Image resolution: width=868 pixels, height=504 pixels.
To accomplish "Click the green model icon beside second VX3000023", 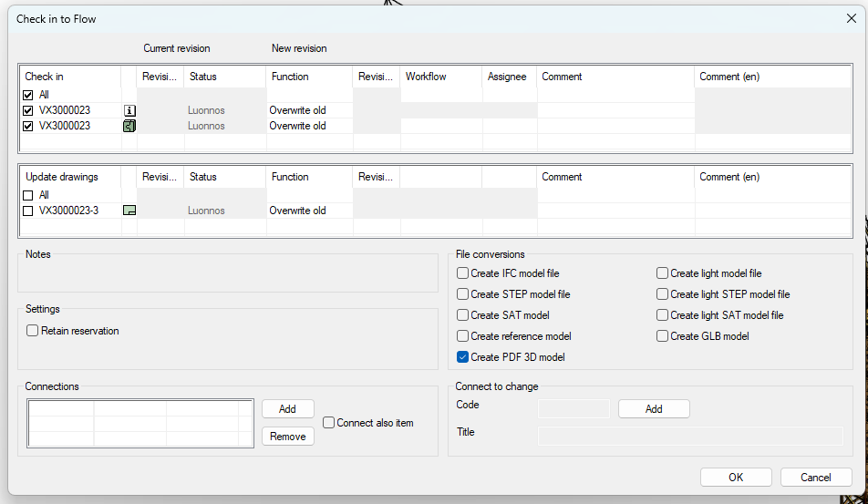I will pyautogui.click(x=129, y=126).
